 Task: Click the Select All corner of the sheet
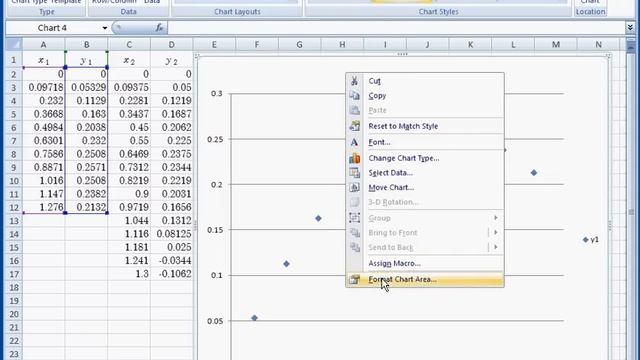(13, 44)
